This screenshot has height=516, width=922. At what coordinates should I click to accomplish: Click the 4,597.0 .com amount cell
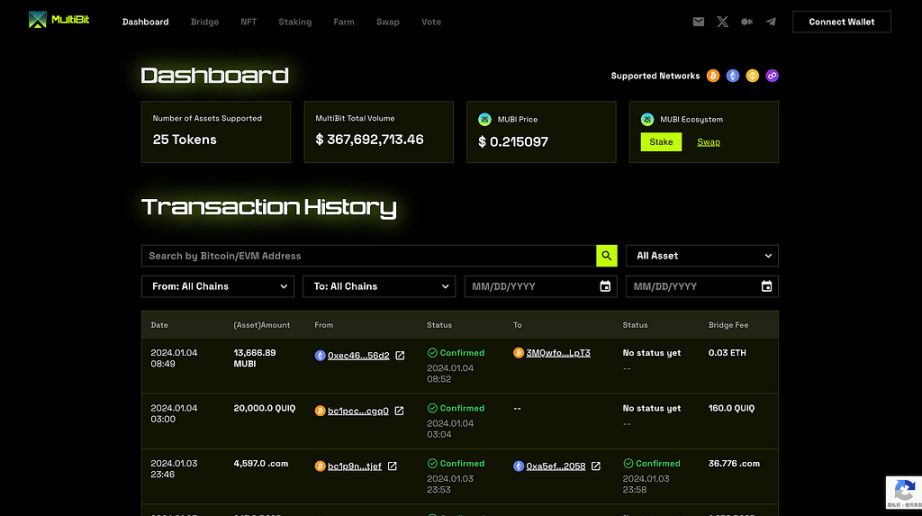tap(261, 463)
